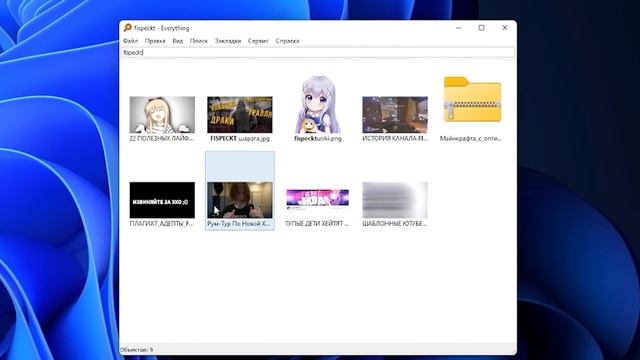This screenshot has width=640, height=360.
Task: Select the Майнкрафта_с_опти... zip folder icon
Action: pyautogui.click(x=472, y=99)
